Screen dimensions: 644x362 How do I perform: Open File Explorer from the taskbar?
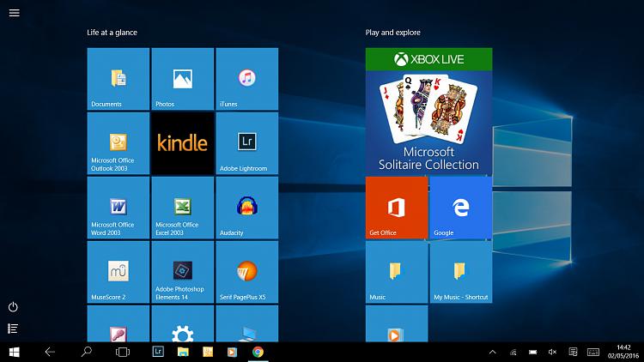pyautogui.click(x=183, y=352)
